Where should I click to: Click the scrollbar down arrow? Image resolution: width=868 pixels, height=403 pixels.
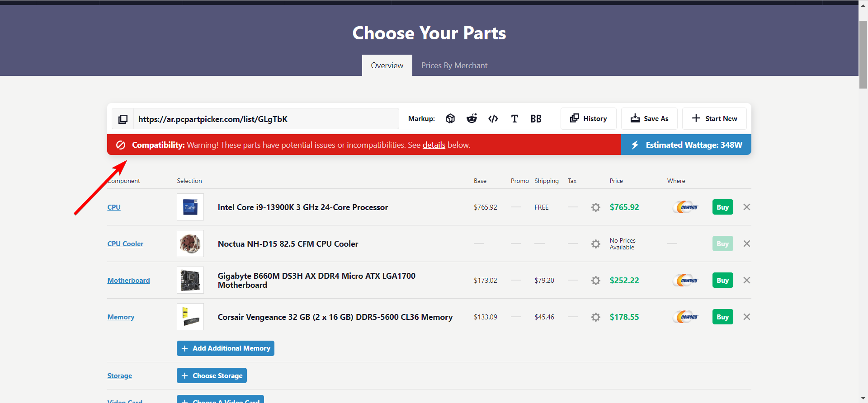pos(863,398)
